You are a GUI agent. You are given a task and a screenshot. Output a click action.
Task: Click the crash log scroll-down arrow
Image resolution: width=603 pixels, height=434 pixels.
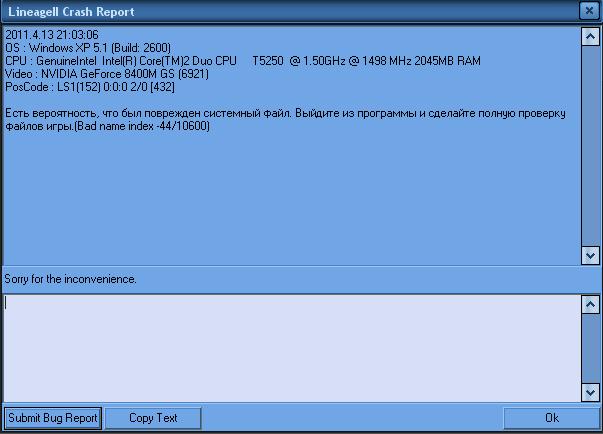[x=589, y=256]
